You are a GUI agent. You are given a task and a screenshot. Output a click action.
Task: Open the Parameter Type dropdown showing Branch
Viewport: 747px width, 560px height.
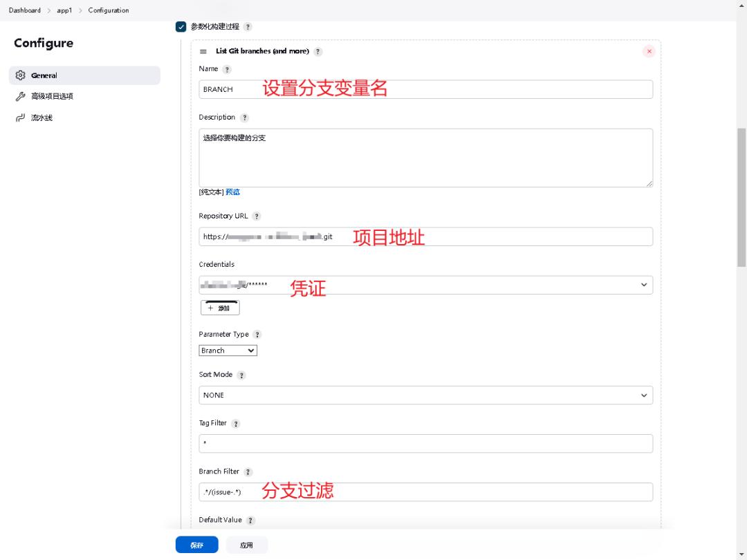click(x=228, y=351)
